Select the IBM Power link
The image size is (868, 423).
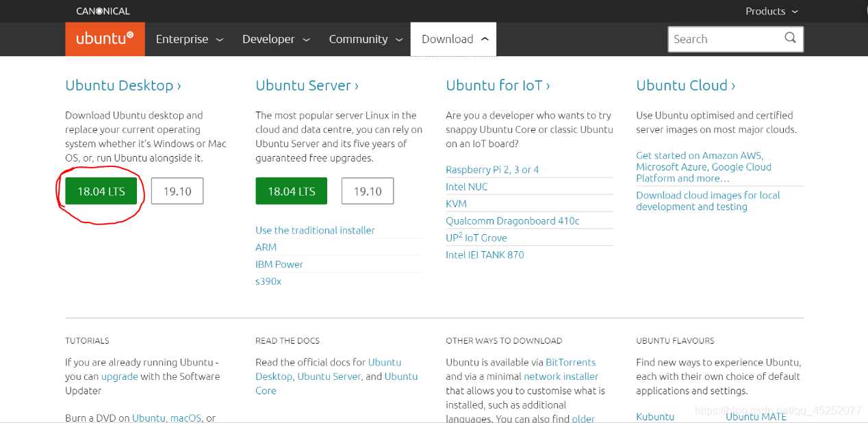point(279,264)
